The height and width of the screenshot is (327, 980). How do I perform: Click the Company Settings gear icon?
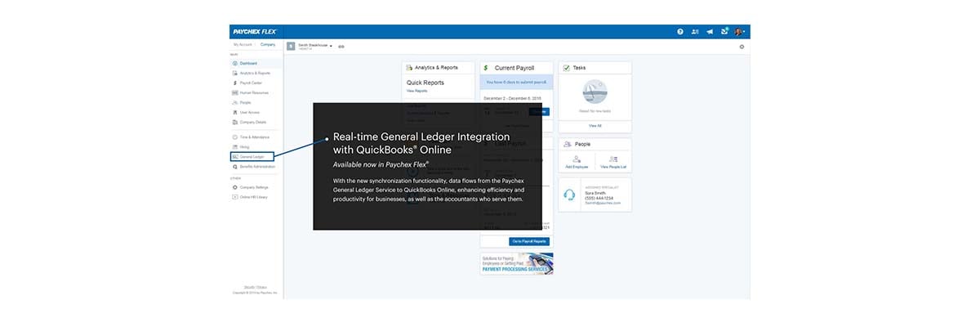click(235, 187)
